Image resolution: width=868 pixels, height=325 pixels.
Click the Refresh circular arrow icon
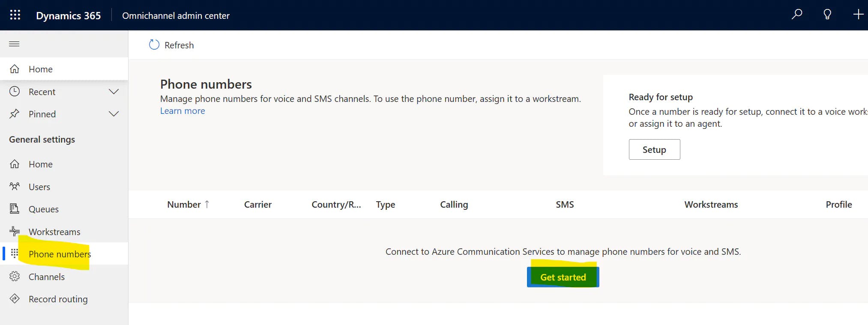click(154, 45)
